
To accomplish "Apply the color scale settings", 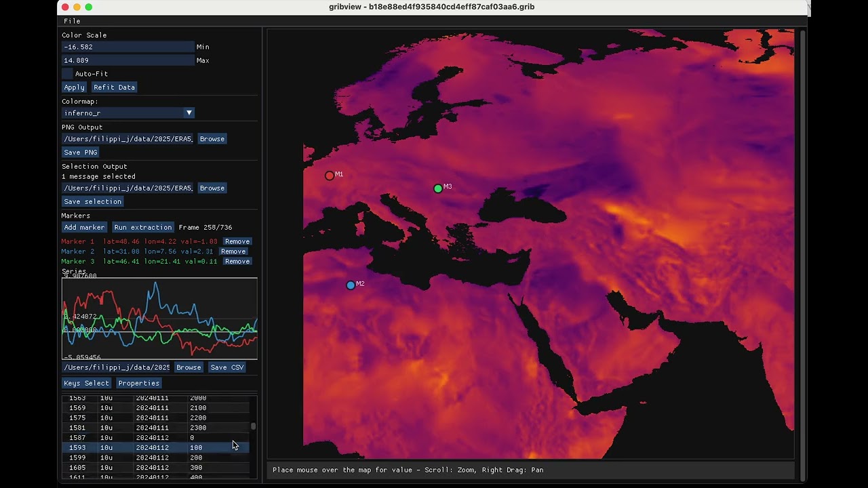I will pyautogui.click(x=74, y=87).
